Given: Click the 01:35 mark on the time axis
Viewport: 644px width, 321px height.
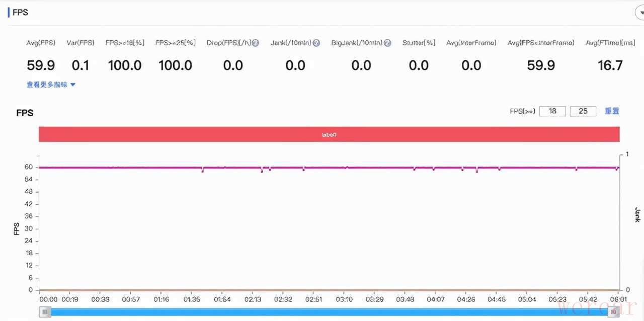Looking at the screenshot, I should 191,299.
